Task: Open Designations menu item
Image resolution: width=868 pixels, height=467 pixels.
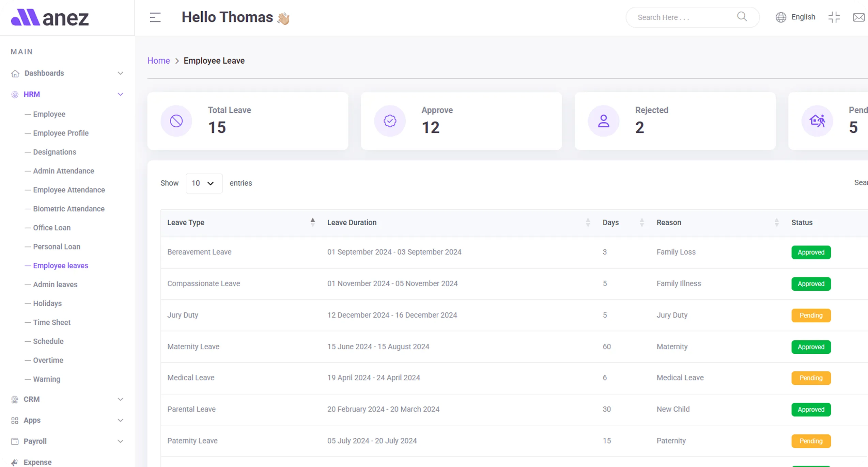Action: pos(55,152)
